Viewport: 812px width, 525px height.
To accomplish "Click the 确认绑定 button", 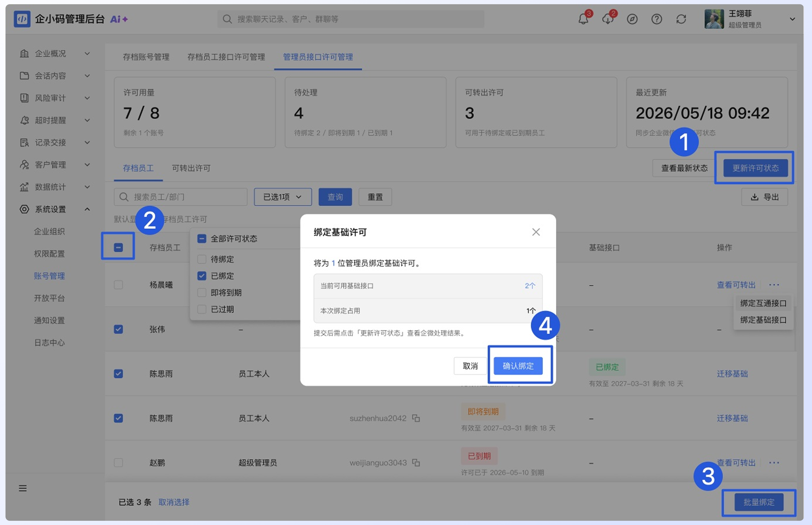I will [x=518, y=366].
